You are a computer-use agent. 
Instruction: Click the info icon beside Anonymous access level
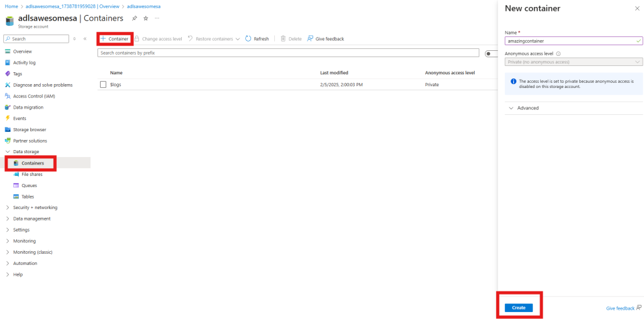[558, 54]
